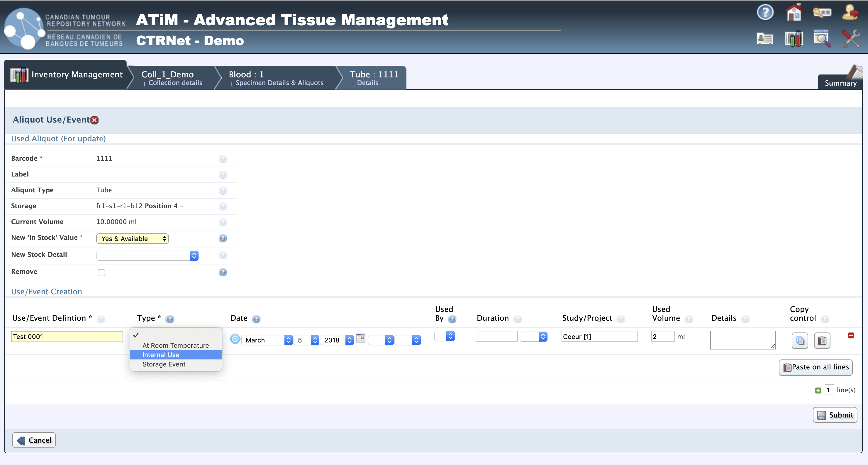Open the March month dropdown
The width and height of the screenshot is (868, 465).
[x=267, y=340]
